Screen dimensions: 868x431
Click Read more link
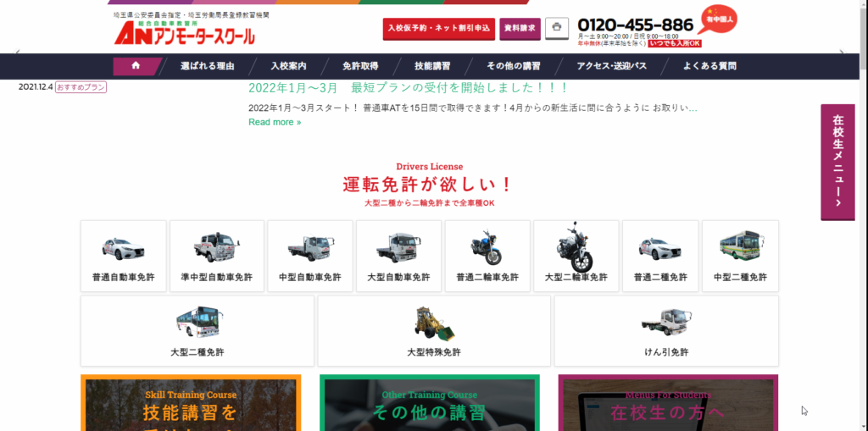click(275, 122)
